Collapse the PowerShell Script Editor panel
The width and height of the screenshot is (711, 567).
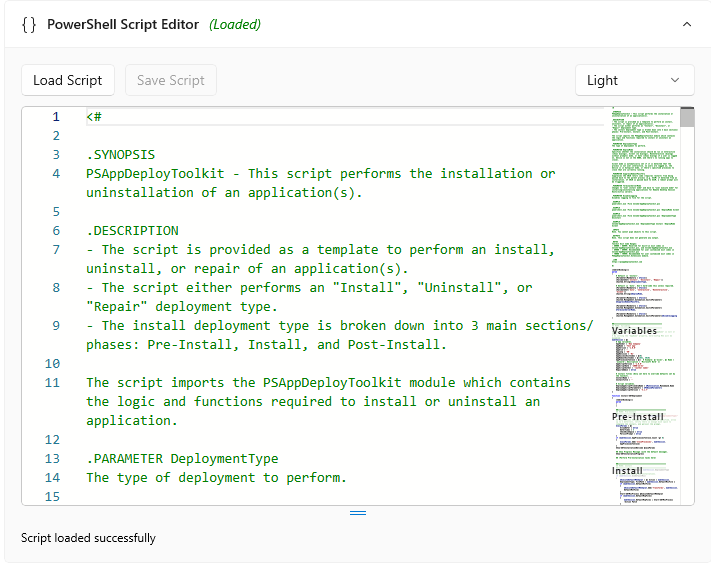pyautogui.click(x=686, y=24)
